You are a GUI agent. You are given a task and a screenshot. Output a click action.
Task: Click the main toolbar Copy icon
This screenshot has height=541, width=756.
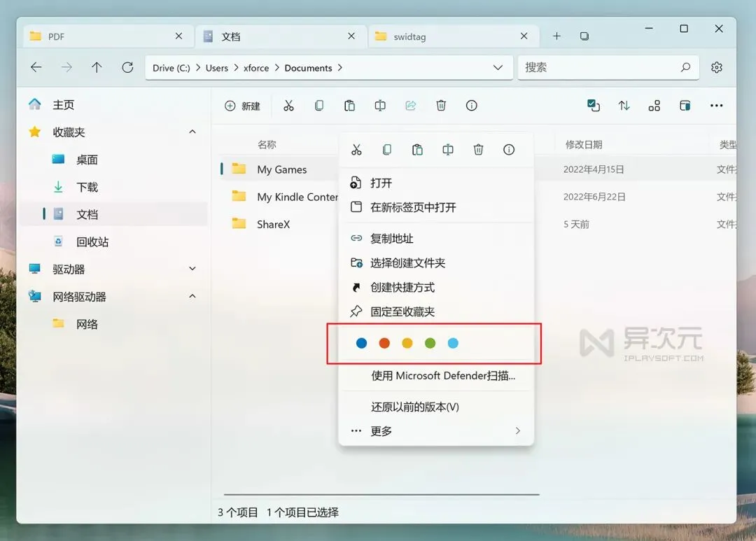319,106
